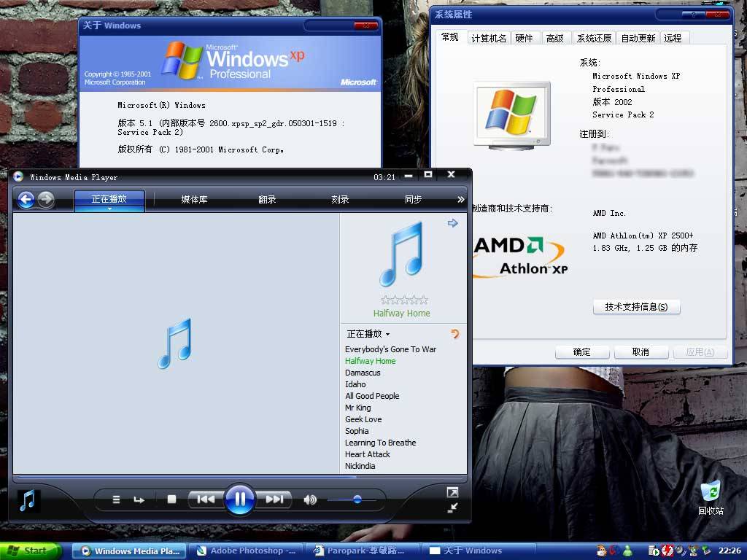Click the Media Player title bar icon
The width and height of the screenshot is (747, 560).
point(18,177)
